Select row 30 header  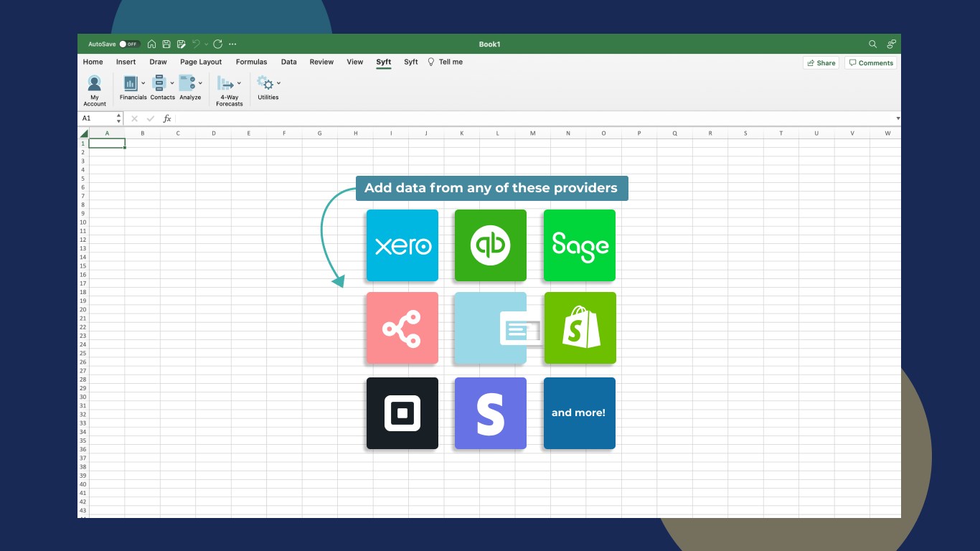tap(83, 397)
